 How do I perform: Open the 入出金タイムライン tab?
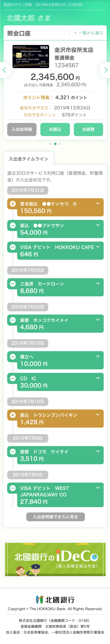[29, 159]
